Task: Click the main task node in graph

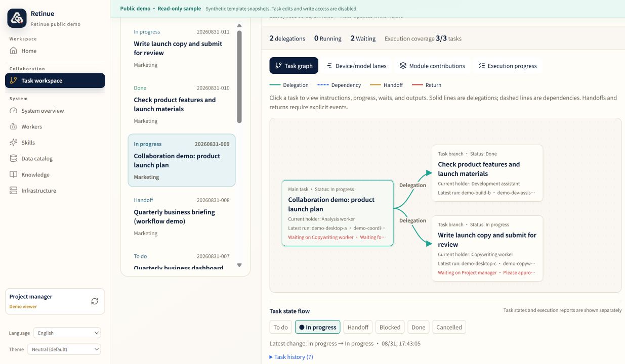Action: [x=338, y=213]
